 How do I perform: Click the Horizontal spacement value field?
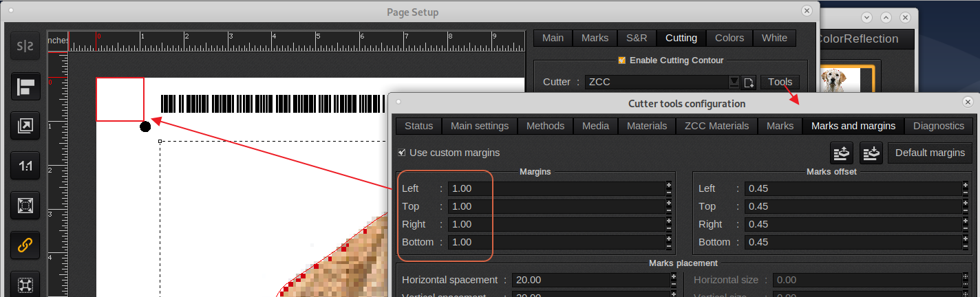click(x=590, y=280)
